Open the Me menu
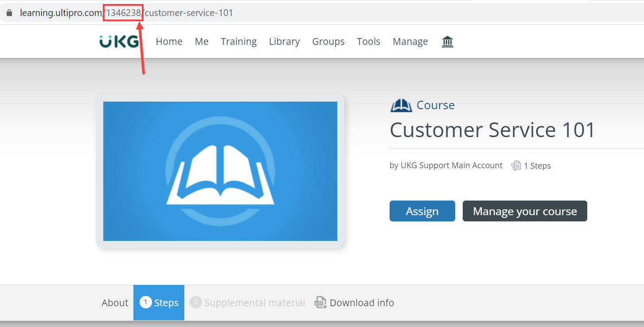 point(201,42)
